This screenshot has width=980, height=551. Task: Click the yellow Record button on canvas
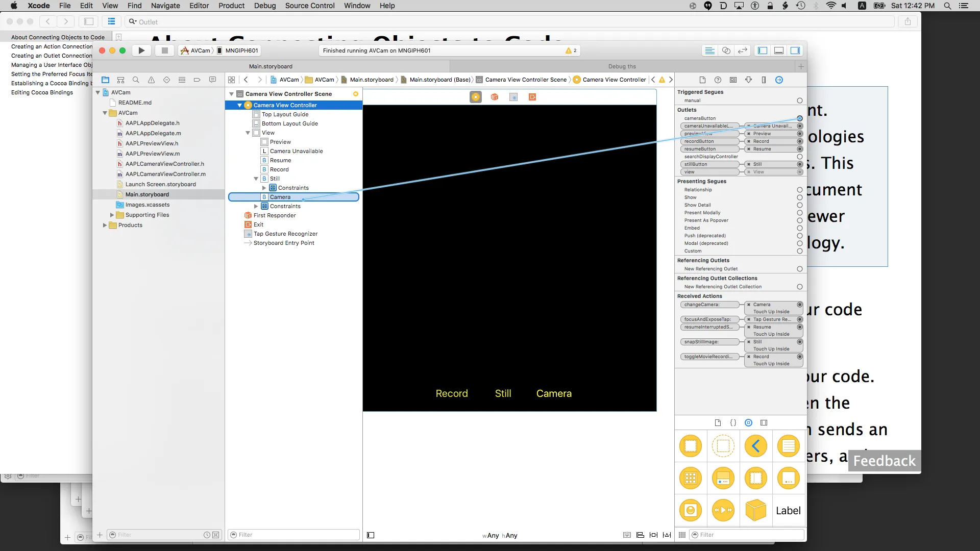coord(451,393)
